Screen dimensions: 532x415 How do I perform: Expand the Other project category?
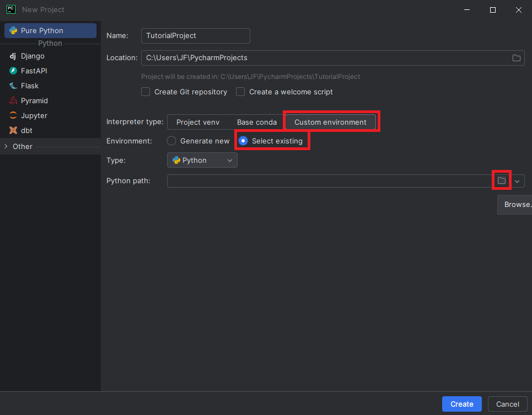click(x=6, y=146)
